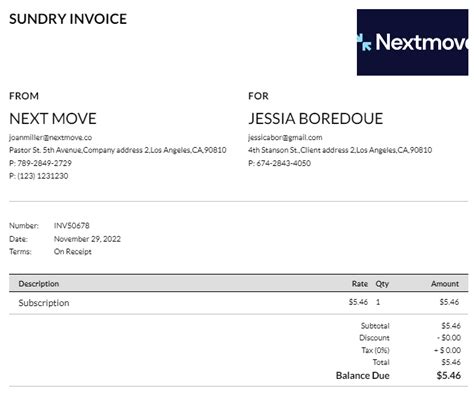Click the Discount label
The image size is (474, 395).
tap(374, 338)
